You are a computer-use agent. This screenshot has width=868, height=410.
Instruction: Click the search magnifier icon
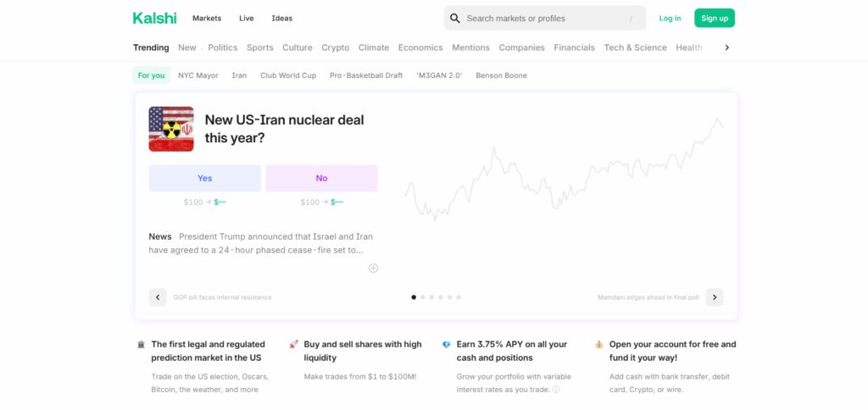tap(455, 19)
